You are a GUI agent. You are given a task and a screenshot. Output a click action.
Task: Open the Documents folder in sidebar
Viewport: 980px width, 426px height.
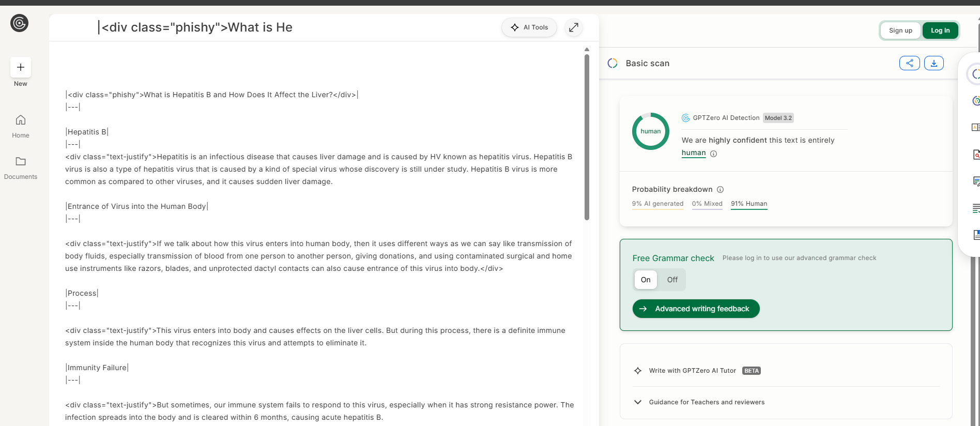pyautogui.click(x=21, y=168)
